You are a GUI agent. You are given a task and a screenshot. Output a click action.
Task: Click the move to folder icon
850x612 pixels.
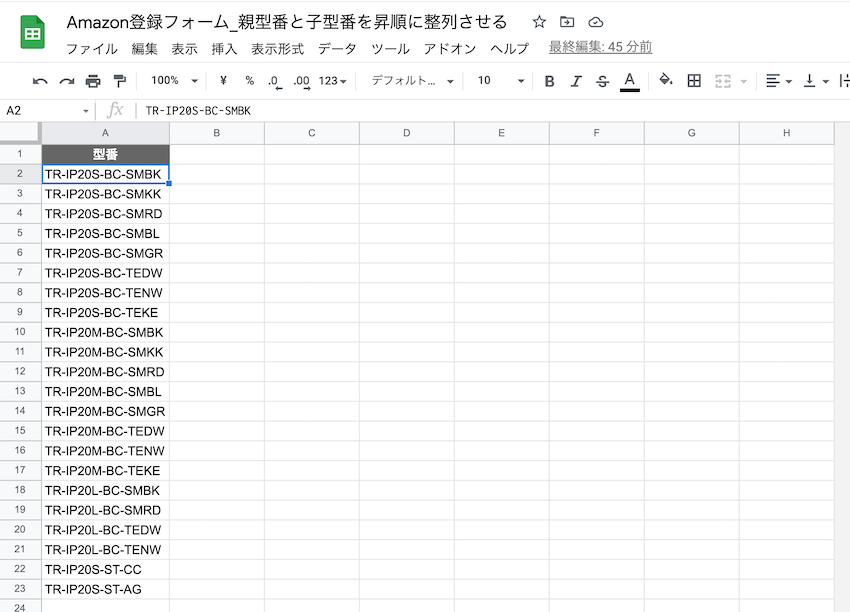coord(567,22)
